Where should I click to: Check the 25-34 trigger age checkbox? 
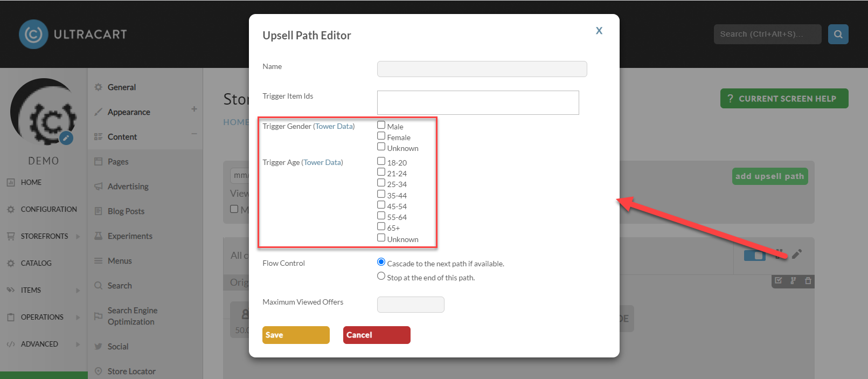coord(381,183)
